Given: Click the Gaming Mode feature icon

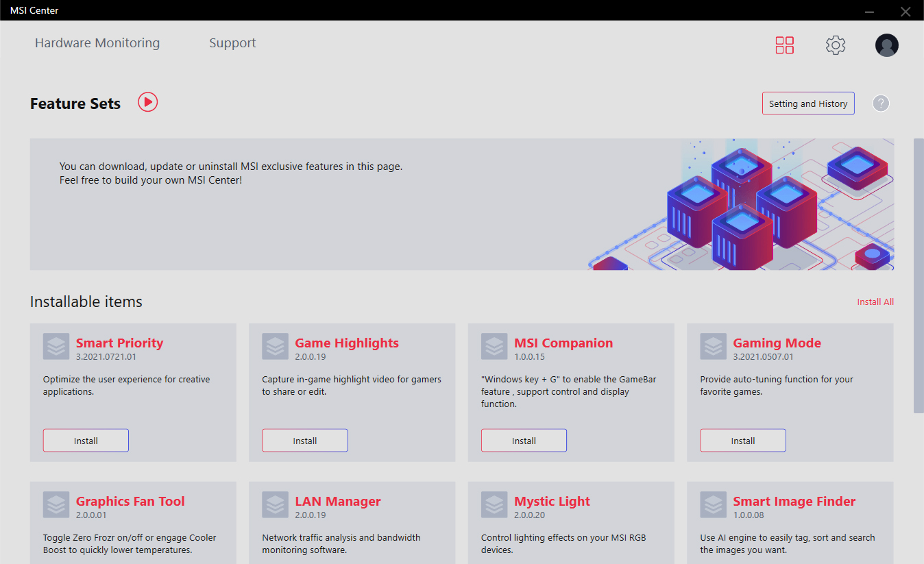Looking at the screenshot, I should coord(713,346).
